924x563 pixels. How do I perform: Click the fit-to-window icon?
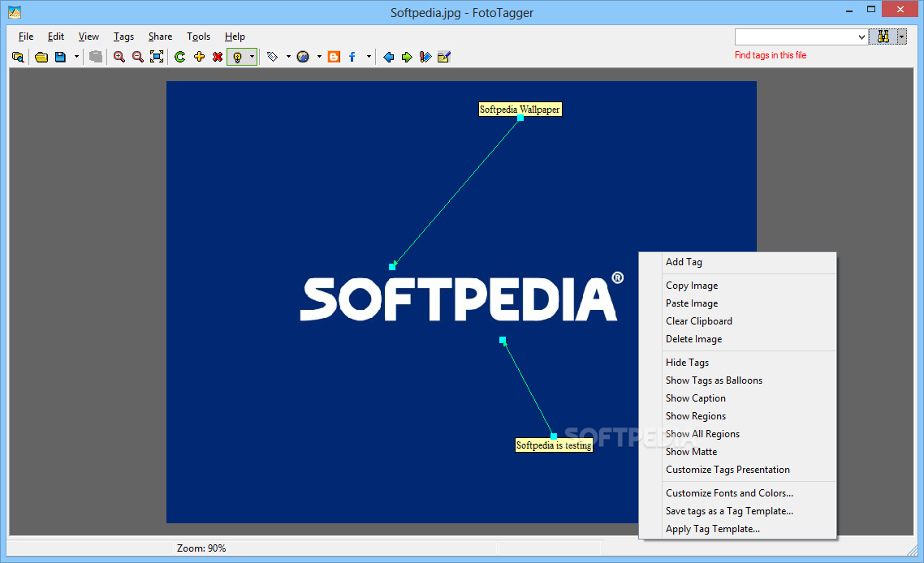tap(157, 57)
